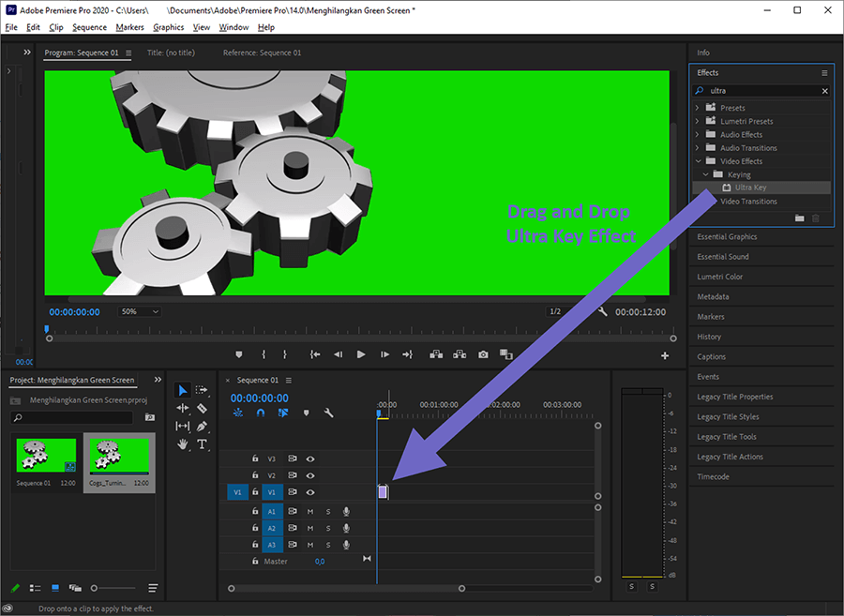Toggle sync lock for V2 track

[293, 475]
